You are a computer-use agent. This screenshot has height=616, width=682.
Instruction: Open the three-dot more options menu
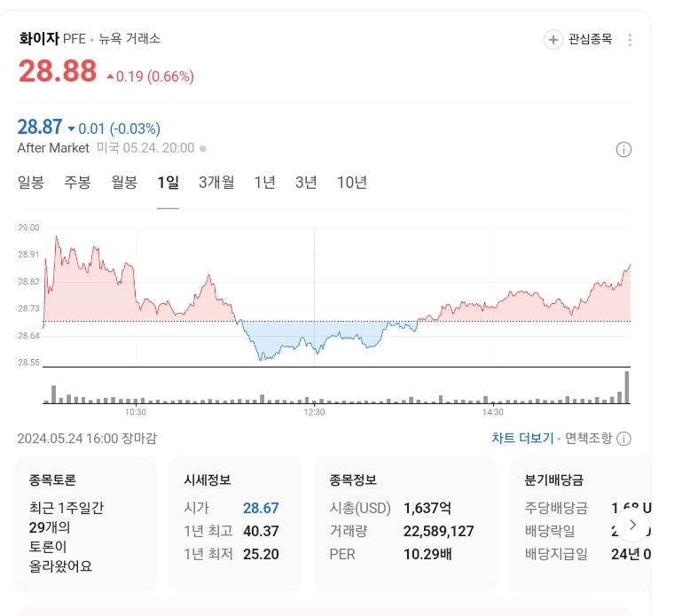[x=630, y=40]
